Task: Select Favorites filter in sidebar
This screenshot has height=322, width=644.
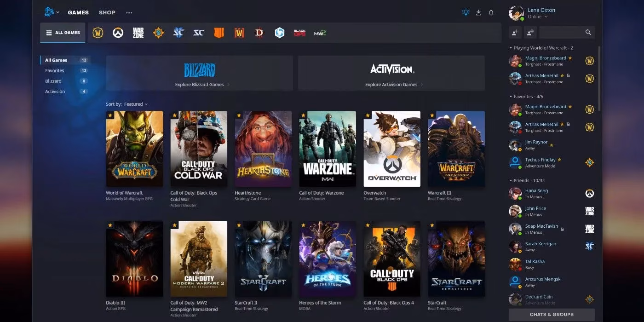Action: point(65,71)
